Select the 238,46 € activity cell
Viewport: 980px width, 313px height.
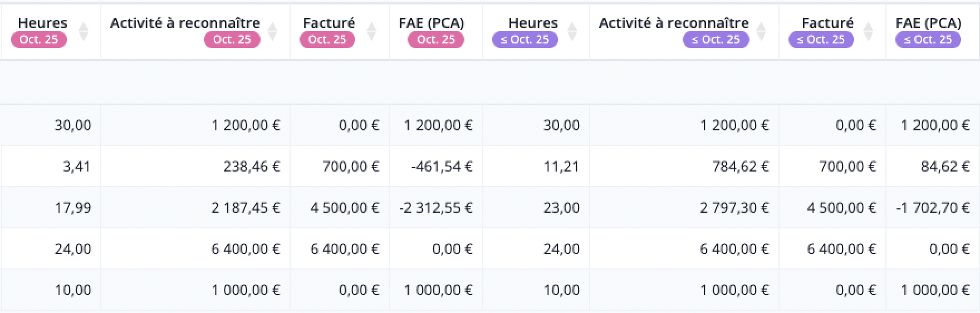(252, 167)
